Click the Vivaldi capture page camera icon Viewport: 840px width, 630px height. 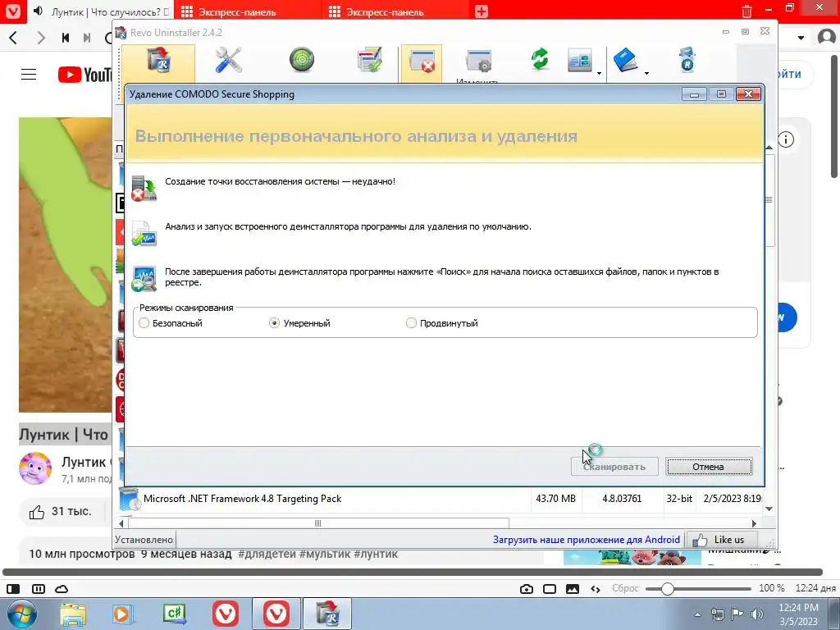click(527, 589)
